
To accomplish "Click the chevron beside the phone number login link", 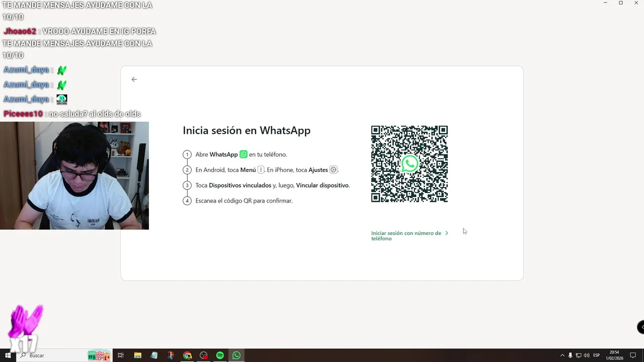I will (x=447, y=233).
